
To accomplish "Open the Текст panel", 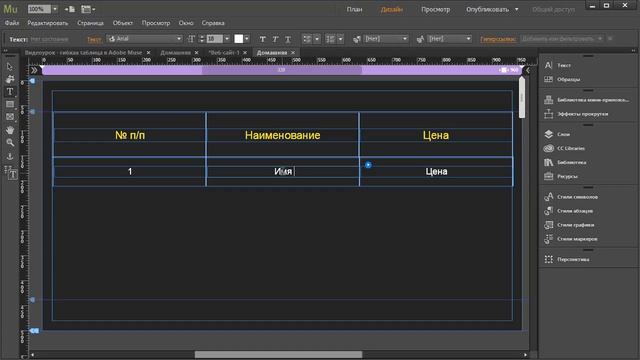I will (x=564, y=65).
